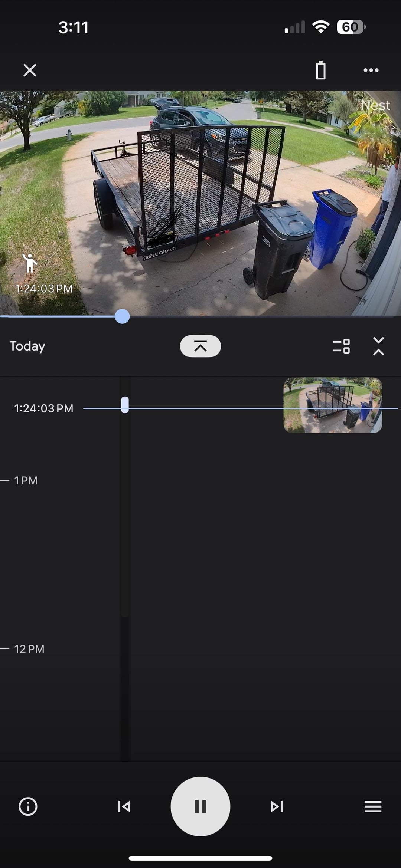Select the Today date label
This screenshot has height=868, width=401.
pos(27,346)
